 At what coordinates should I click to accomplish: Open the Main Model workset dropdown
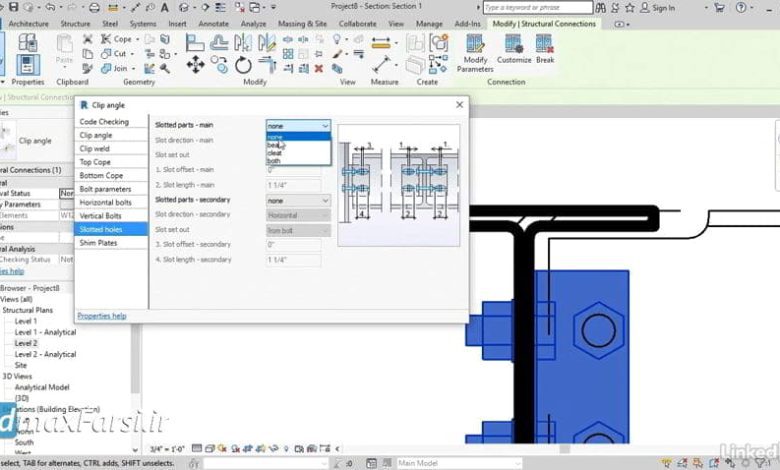[458, 464]
